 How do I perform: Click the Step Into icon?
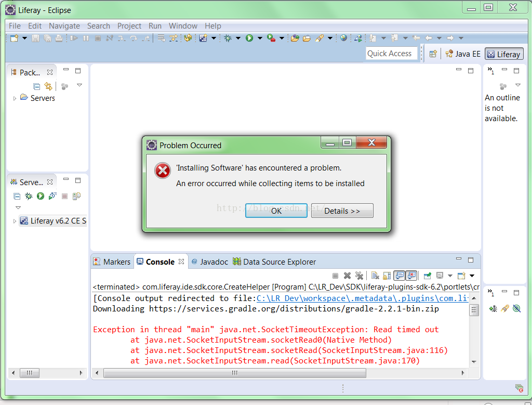[122, 38]
